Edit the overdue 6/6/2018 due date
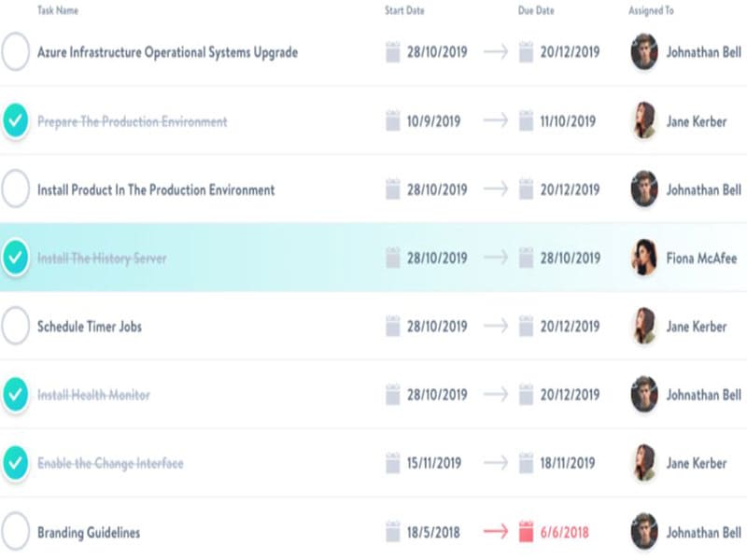Image resolution: width=747 pixels, height=560 pixels. point(565,532)
